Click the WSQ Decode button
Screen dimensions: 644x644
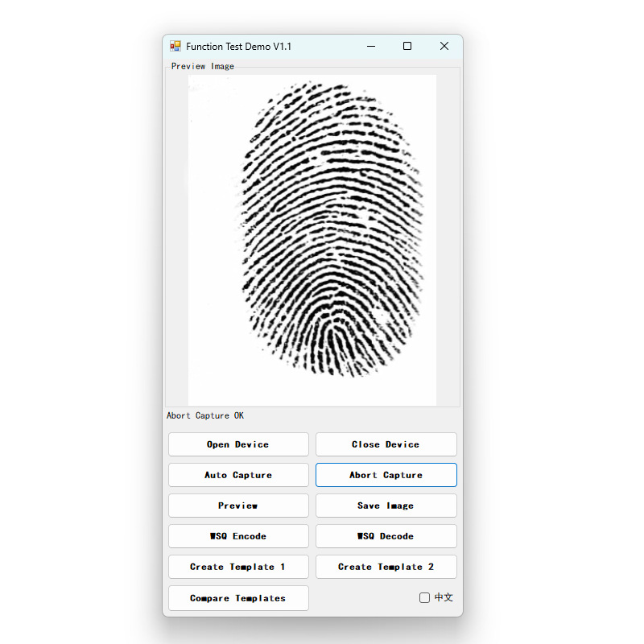point(386,536)
